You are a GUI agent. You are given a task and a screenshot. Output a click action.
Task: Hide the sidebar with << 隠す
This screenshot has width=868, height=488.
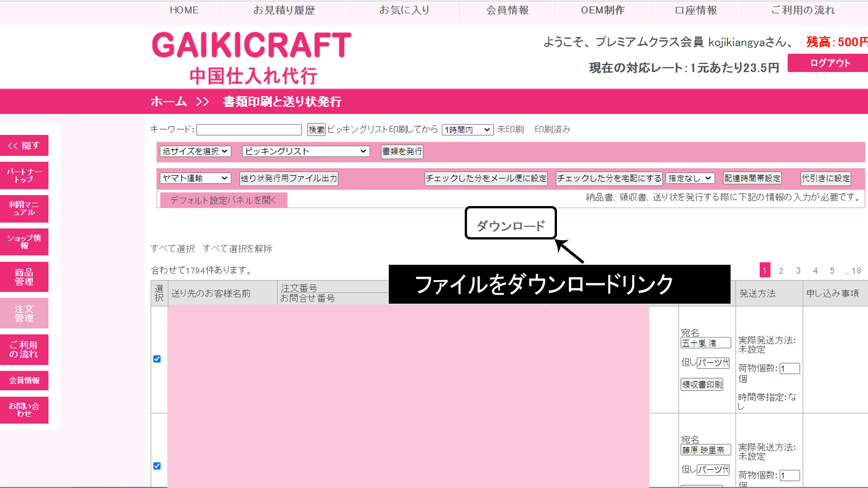click(x=24, y=145)
